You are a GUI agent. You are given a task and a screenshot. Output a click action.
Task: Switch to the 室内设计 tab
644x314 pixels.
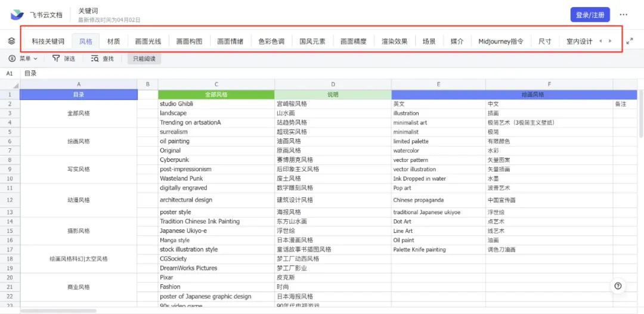580,42
